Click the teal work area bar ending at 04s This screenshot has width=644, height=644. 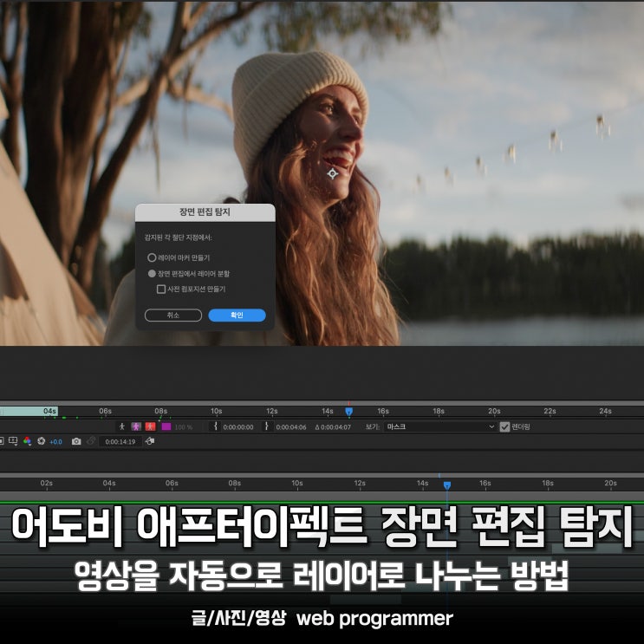(29, 411)
